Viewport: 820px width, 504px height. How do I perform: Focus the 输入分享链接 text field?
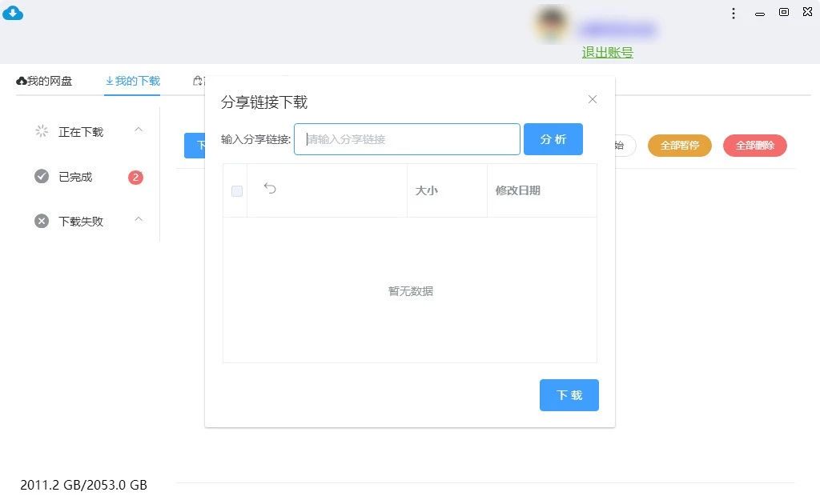coord(407,139)
